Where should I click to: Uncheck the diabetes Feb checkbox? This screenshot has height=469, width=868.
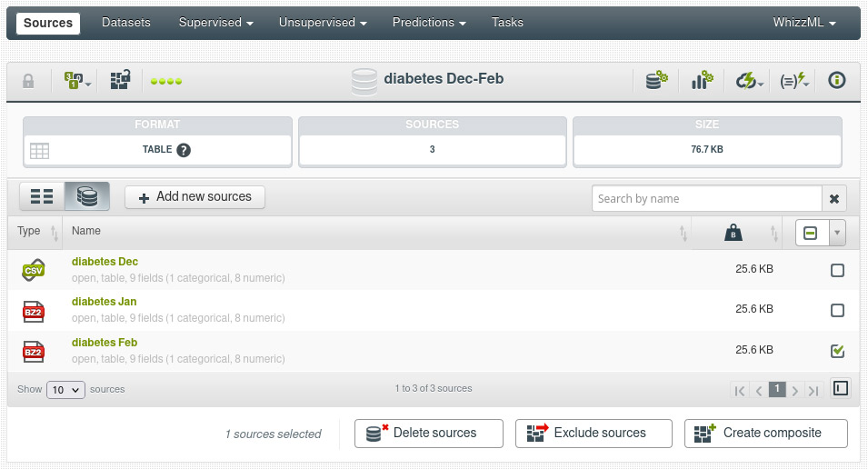tap(837, 351)
